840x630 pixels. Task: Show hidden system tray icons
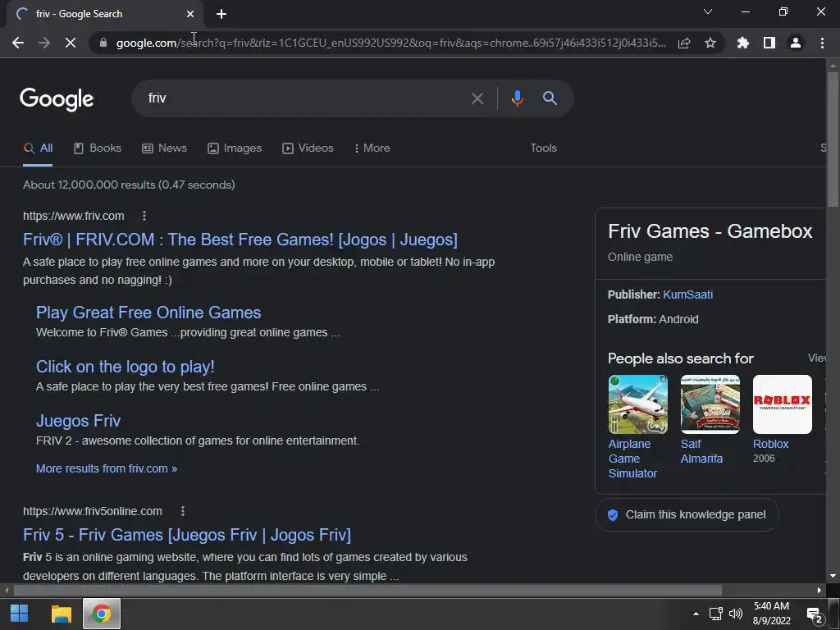pyautogui.click(x=696, y=614)
